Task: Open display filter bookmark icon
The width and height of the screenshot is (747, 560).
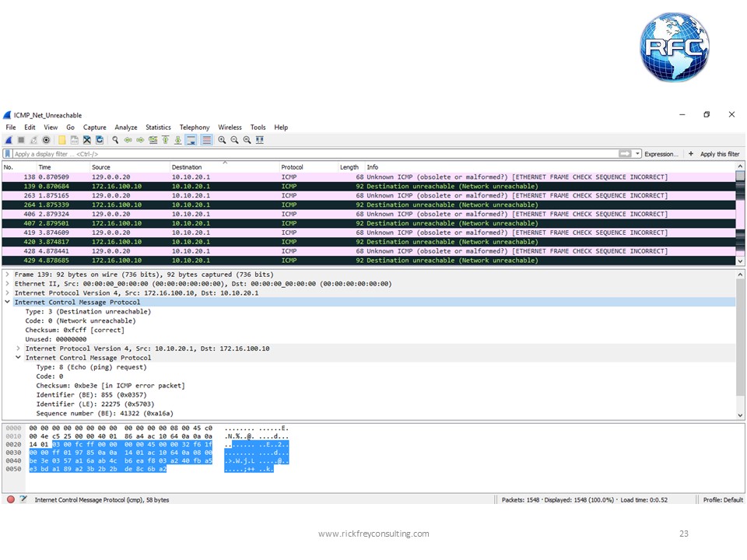Action: [8, 154]
